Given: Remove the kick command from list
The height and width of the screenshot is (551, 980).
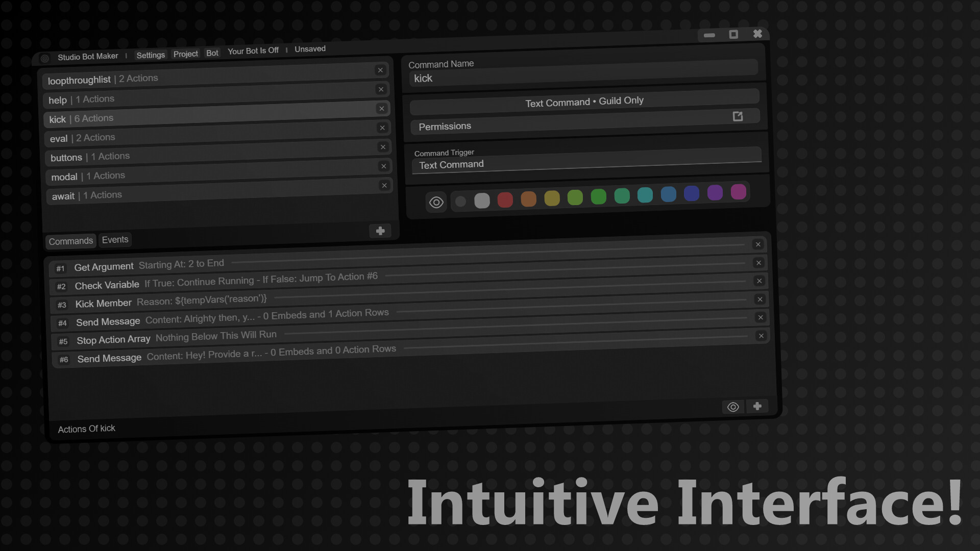Looking at the screenshot, I should (x=381, y=109).
